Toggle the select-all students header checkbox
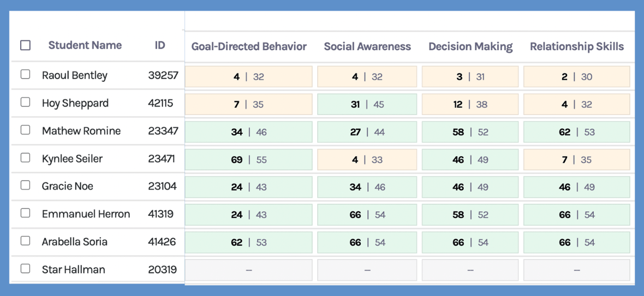Image resolution: width=644 pixels, height=296 pixels. (x=26, y=45)
